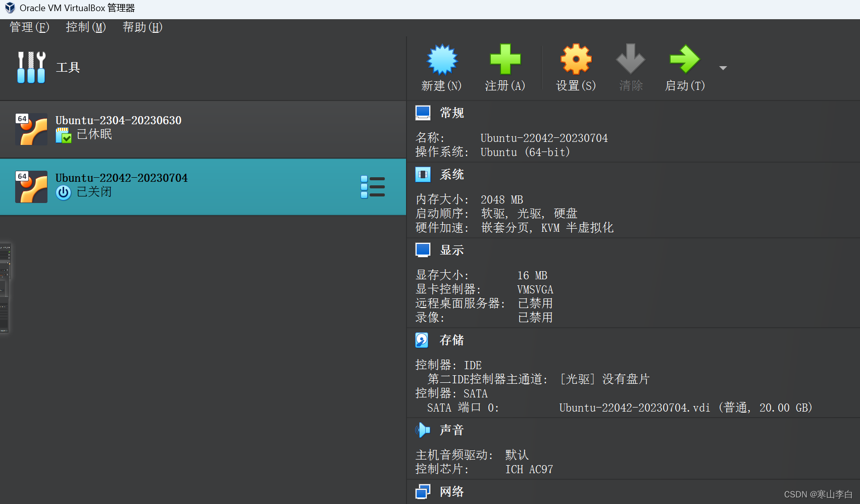
Task: Open the 管理(F) menu
Action: pos(29,27)
